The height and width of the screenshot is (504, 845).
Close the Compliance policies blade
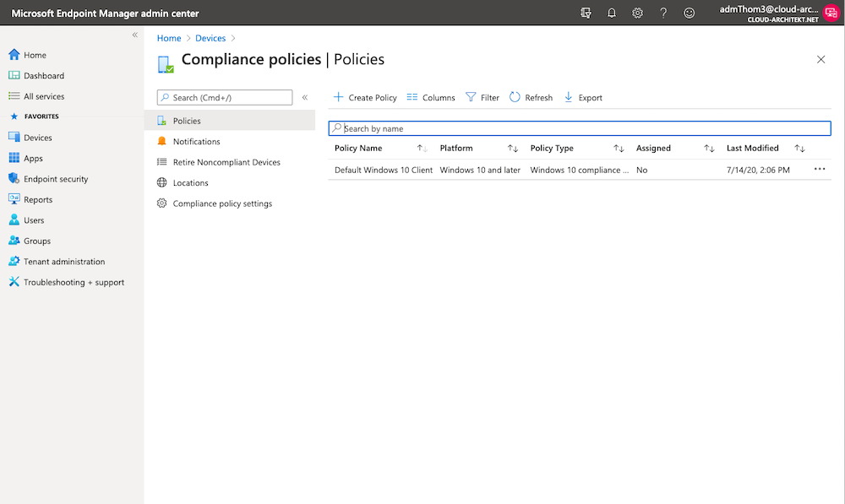point(820,59)
